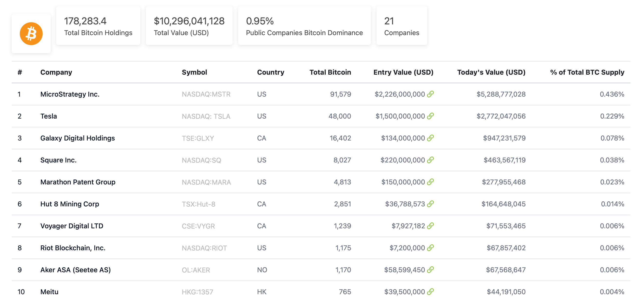Viewport: 644px width, 302px height.
Task: Click the Today's Value (USD) header
Action: (x=491, y=72)
